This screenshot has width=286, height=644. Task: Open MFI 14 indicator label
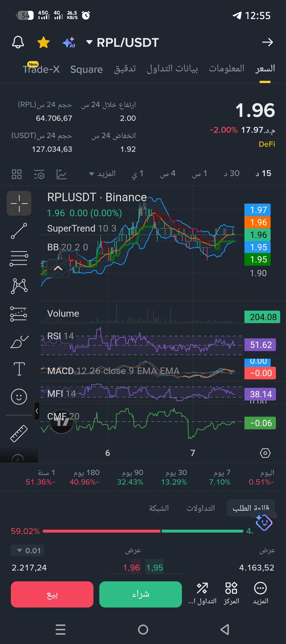[61, 394]
